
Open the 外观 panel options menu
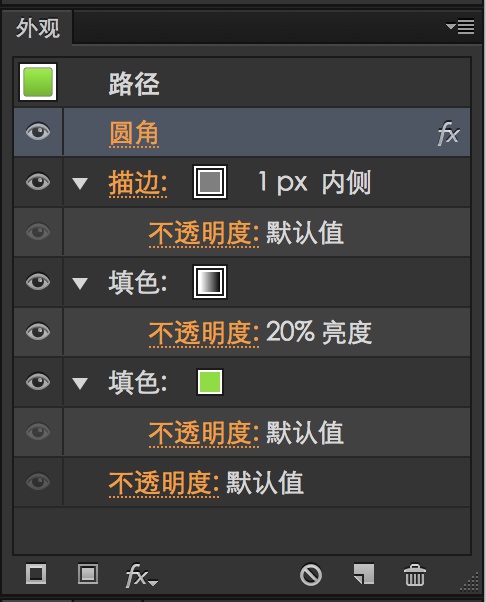point(460,27)
